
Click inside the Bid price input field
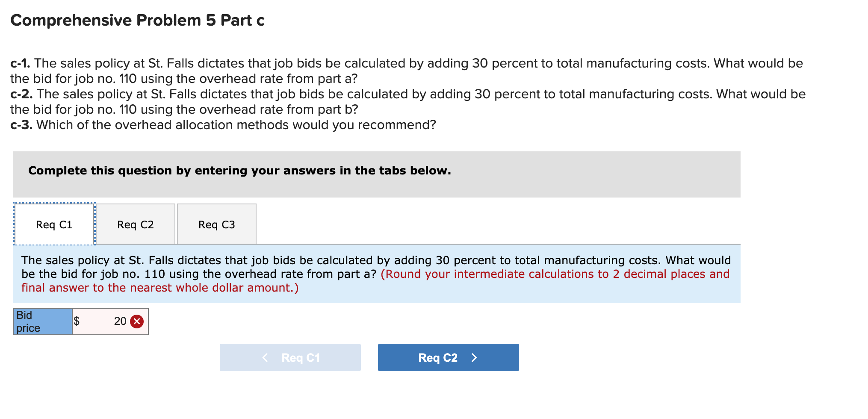(107, 321)
